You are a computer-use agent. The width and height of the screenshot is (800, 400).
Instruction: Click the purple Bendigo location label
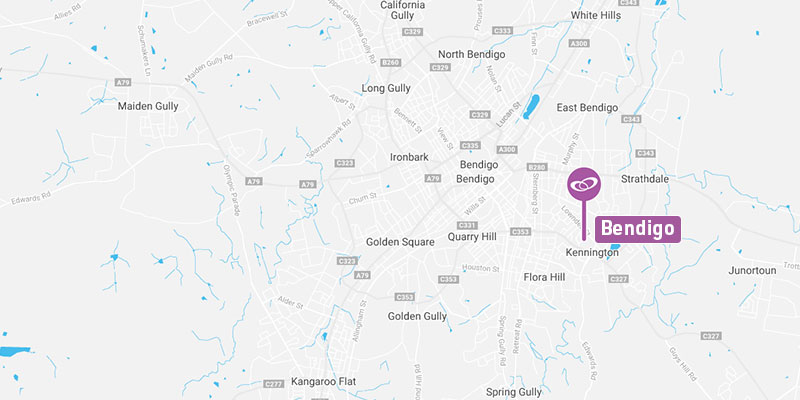[638, 230]
